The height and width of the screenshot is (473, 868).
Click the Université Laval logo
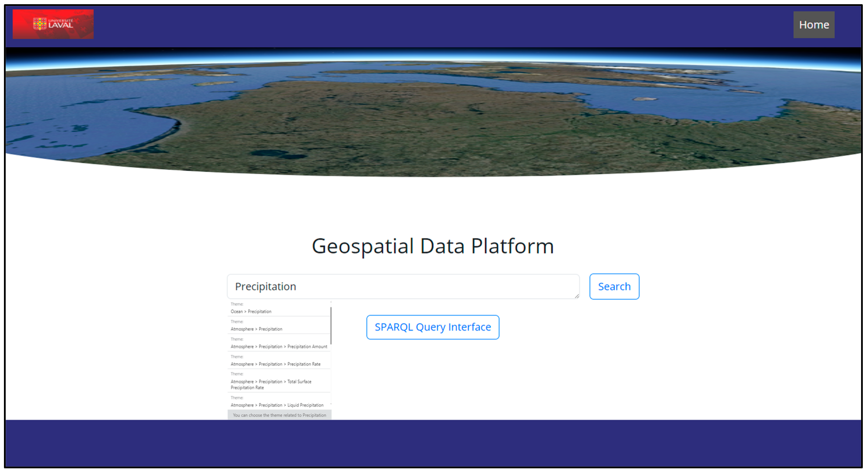tap(53, 24)
